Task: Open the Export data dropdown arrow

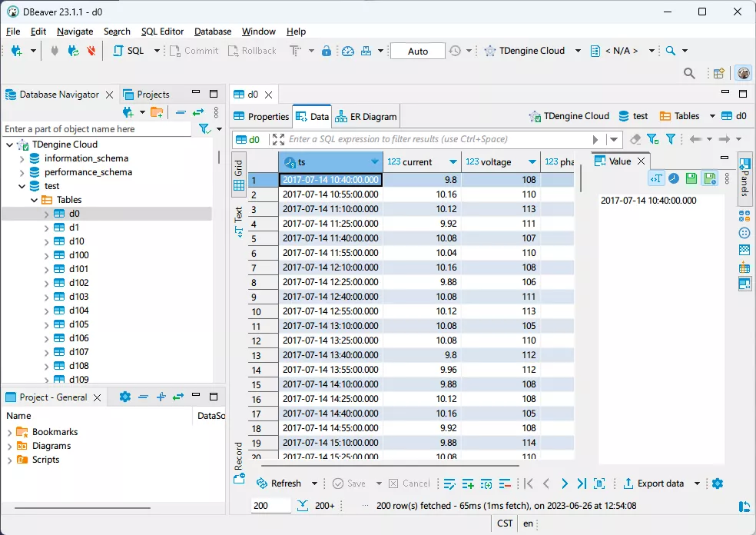Action: [698, 483]
